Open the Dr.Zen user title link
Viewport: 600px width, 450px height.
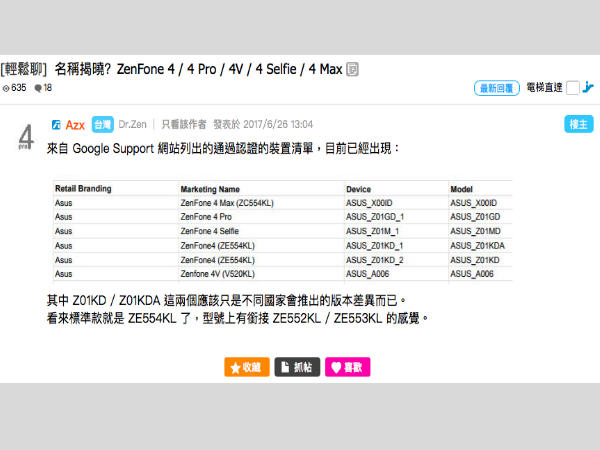(133, 125)
